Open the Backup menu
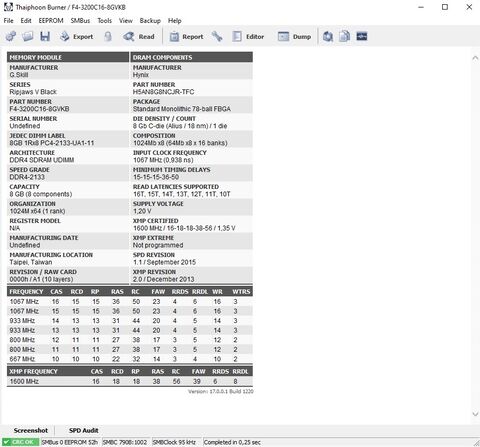The width and height of the screenshot is (480, 447). (x=150, y=21)
